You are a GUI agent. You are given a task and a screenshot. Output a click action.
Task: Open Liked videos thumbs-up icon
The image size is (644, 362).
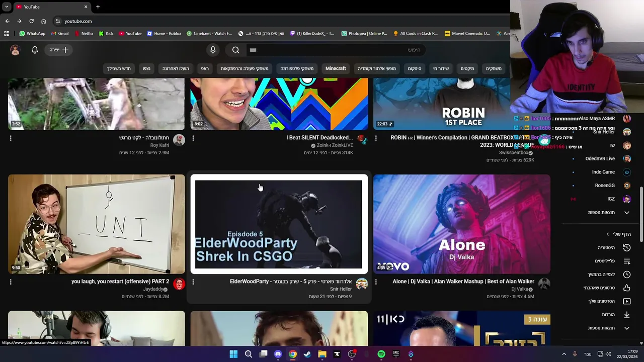point(626,288)
